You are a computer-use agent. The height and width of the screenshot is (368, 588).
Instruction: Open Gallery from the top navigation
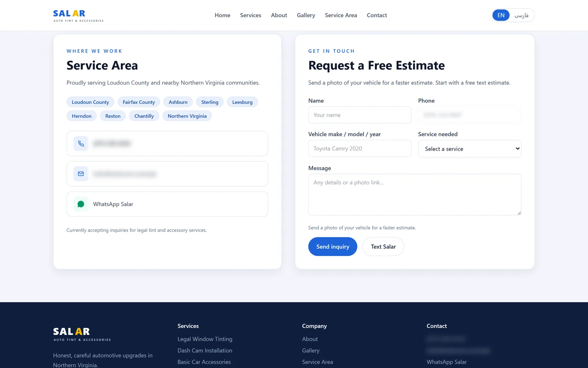pyautogui.click(x=306, y=15)
